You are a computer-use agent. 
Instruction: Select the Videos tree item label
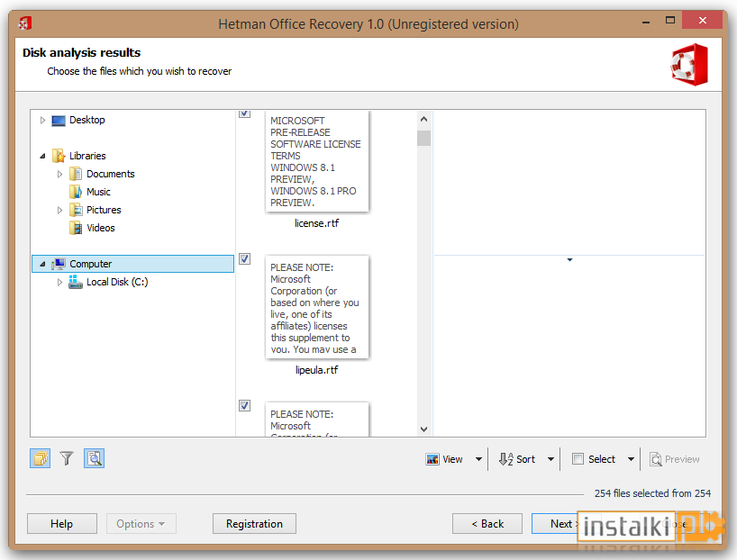101,228
